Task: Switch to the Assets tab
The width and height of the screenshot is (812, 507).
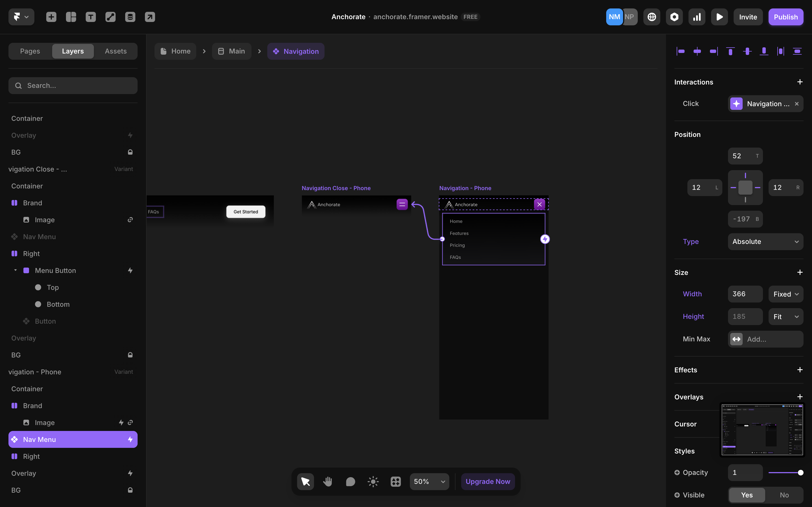Action: (x=115, y=51)
